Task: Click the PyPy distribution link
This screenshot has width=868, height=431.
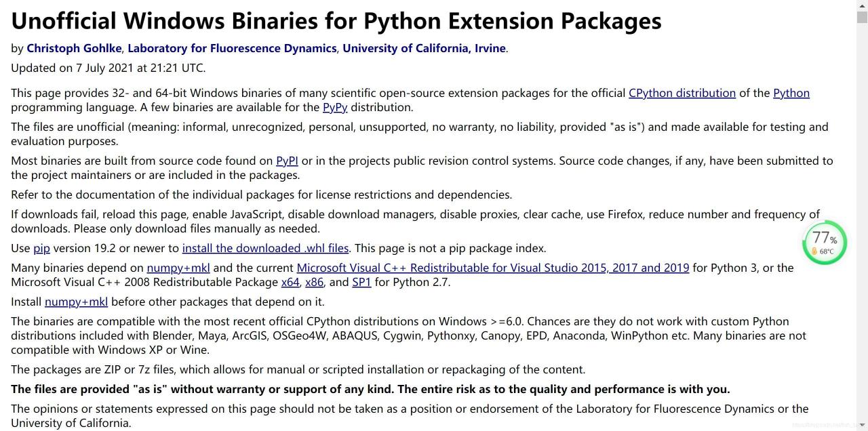Action: pyautogui.click(x=335, y=107)
